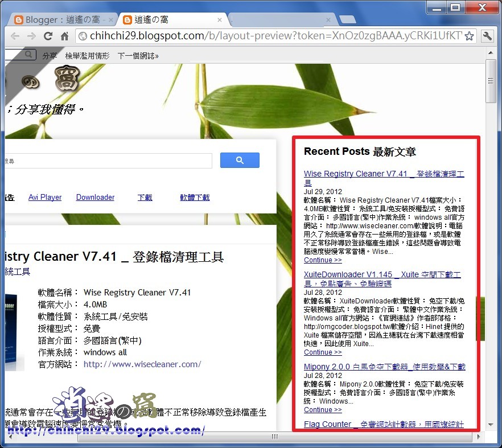
Task: Open the 統工具 category link under the title
Action: 17,272
